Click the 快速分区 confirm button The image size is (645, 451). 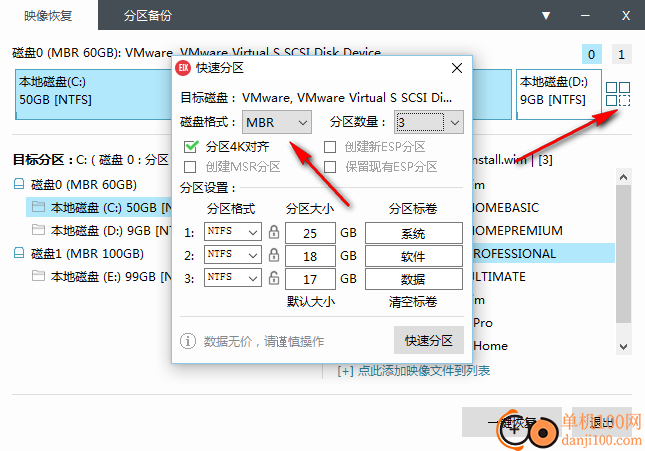point(429,340)
